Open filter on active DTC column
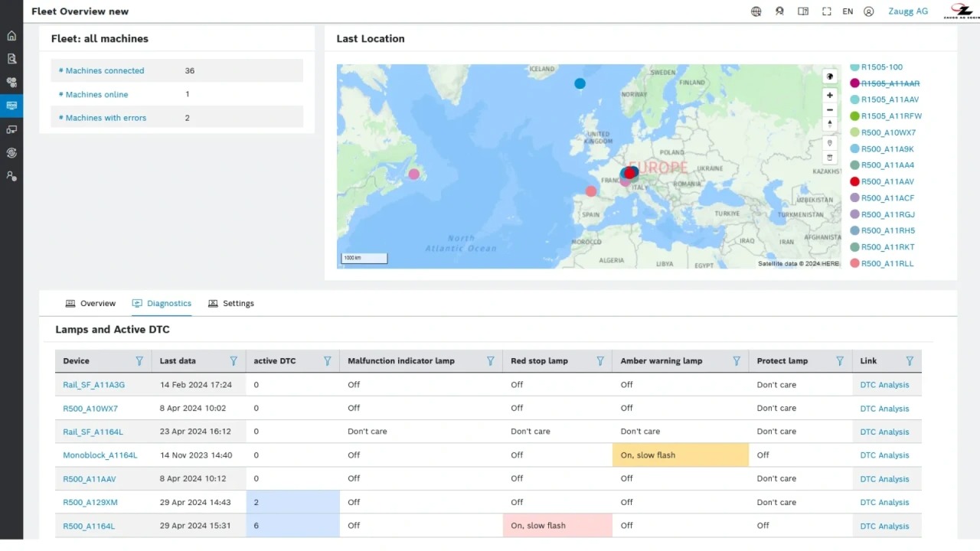Screen dimensions: 980x551 pyautogui.click(x=328, y=361)
